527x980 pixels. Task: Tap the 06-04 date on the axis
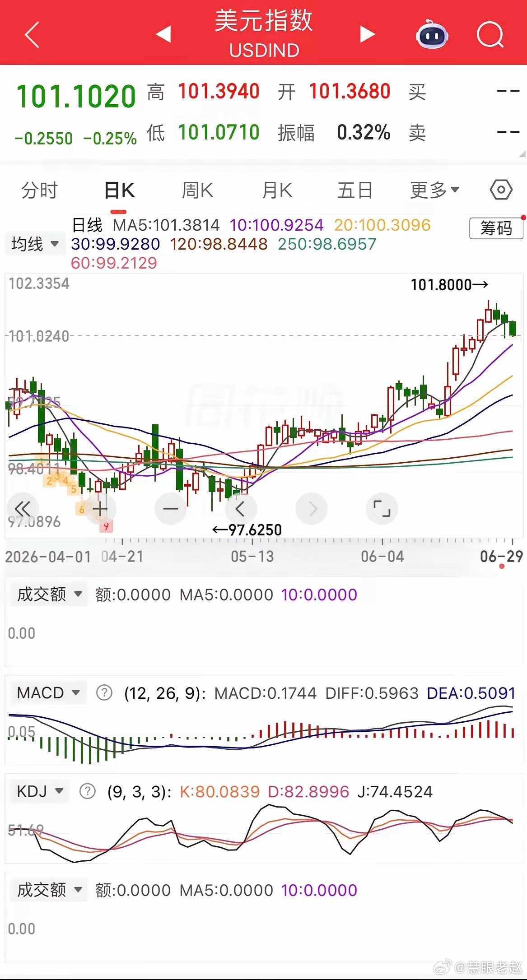(382, 556)
